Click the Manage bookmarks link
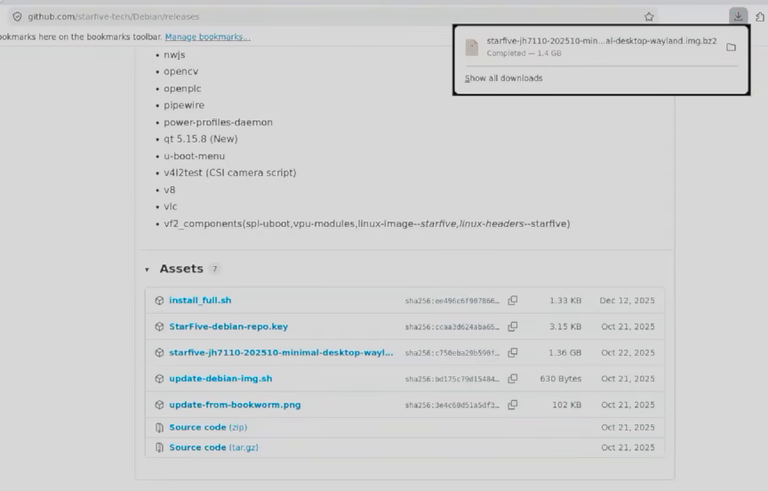The image size is (768, 491). pyautogui.click(x=208, y=37)
